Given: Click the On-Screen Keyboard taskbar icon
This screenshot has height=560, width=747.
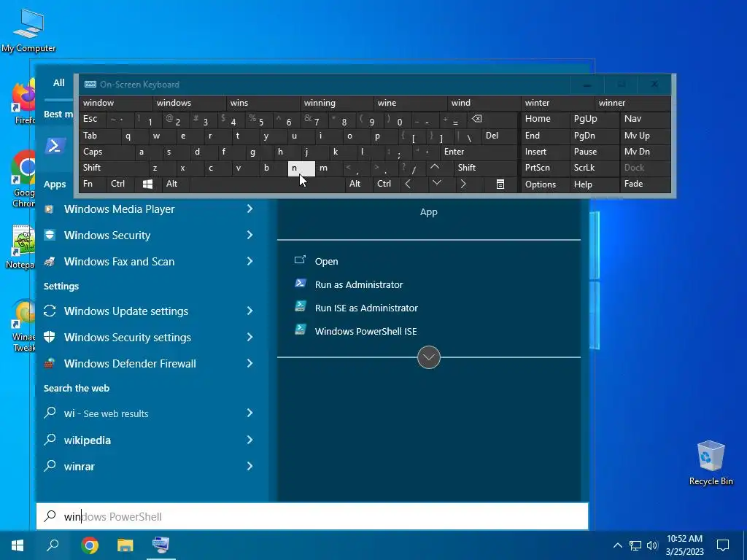Looking at the screenshot, I should point(160,545).
